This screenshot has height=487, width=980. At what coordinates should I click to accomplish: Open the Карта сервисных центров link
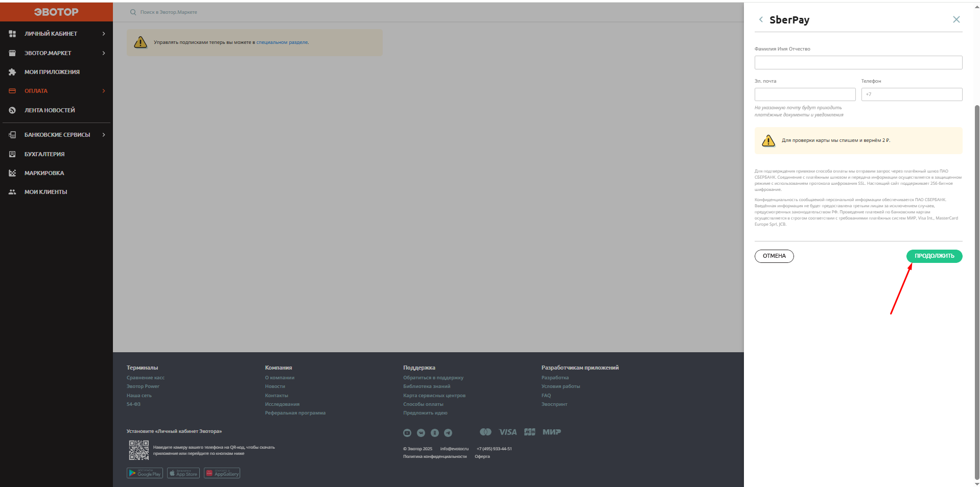point(434,396)
